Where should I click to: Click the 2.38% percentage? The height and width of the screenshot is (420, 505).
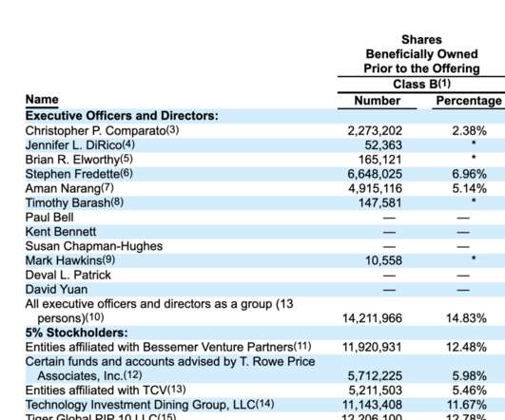469,131
